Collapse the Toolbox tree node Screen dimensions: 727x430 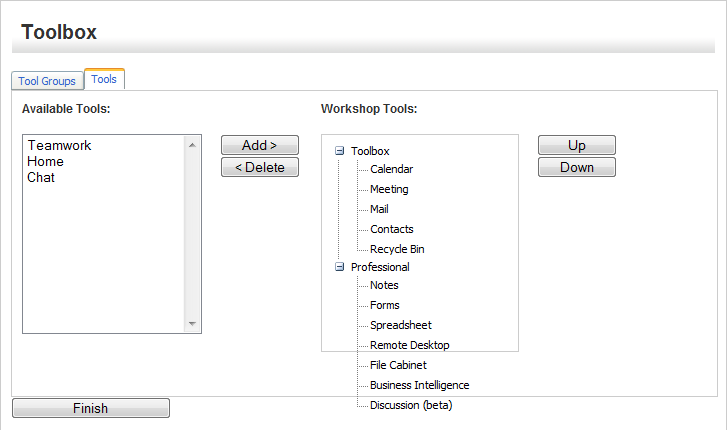pyautogui.click(x=340, y=151)
